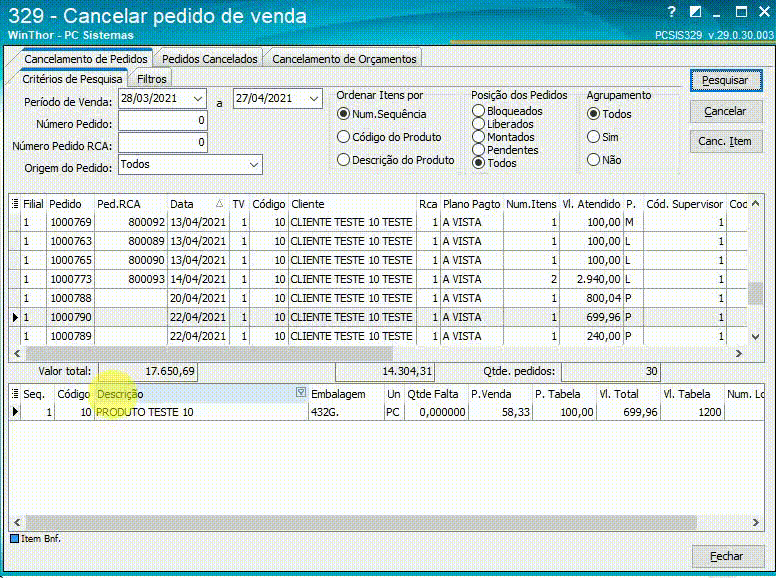The width and height of the screenshot is (776, 578).
Task: Switch to Cancelamento de Pedidos tab
Action: tap(86, 59)
